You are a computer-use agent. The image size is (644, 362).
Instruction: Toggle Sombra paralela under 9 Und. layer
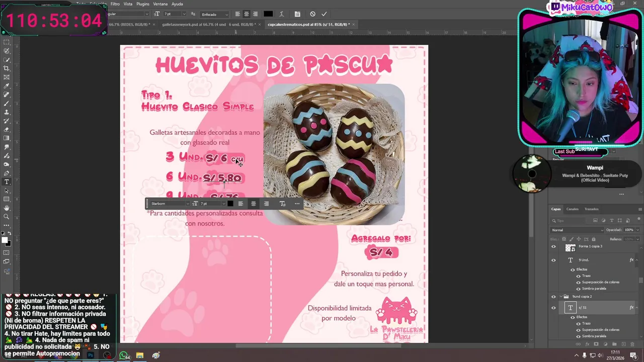pos(578,289)
